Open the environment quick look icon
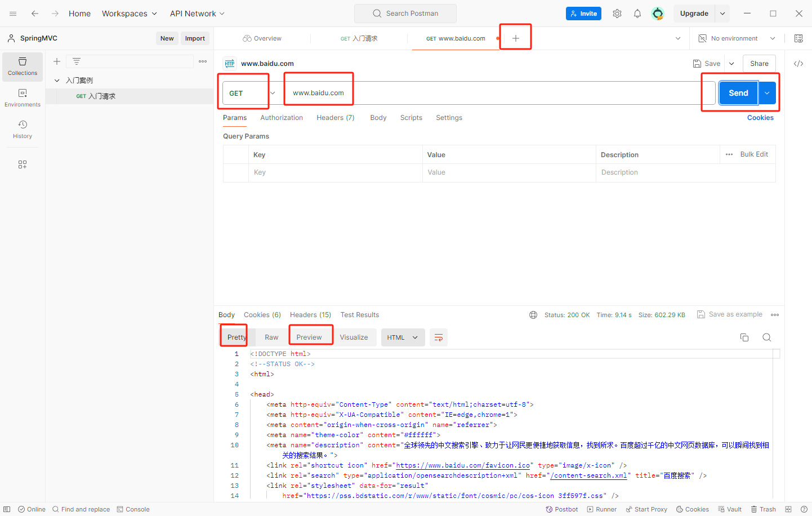 click(x=798, y=38)
